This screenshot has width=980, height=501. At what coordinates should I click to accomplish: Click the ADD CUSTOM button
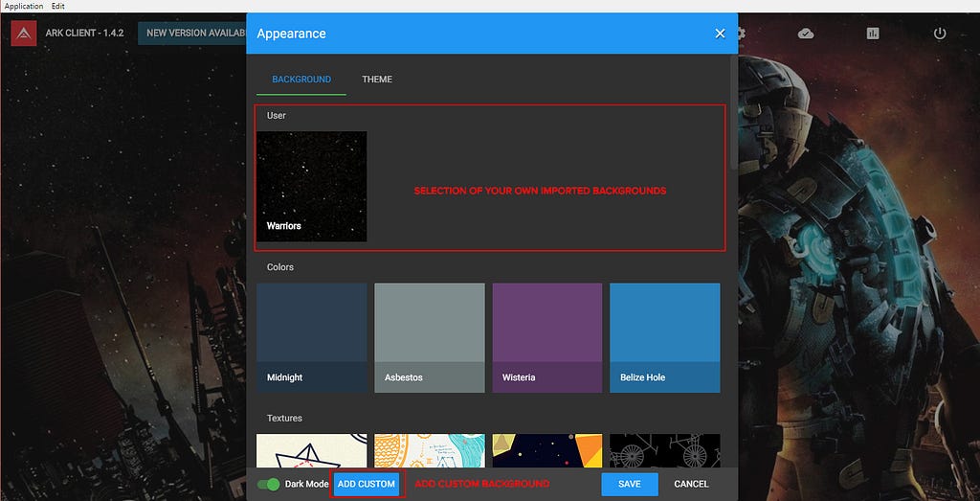coord(367,484)
